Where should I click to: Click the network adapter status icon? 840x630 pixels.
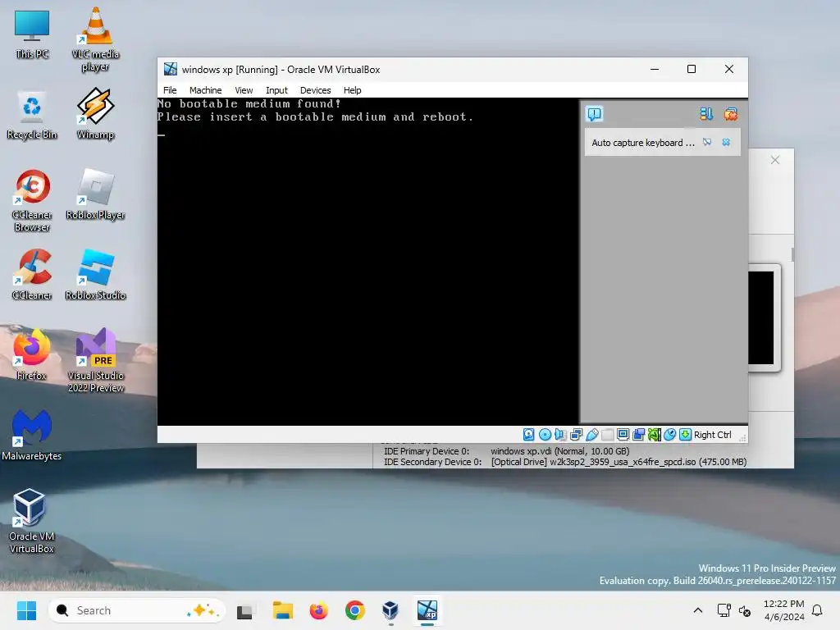(x=577, y=435)
